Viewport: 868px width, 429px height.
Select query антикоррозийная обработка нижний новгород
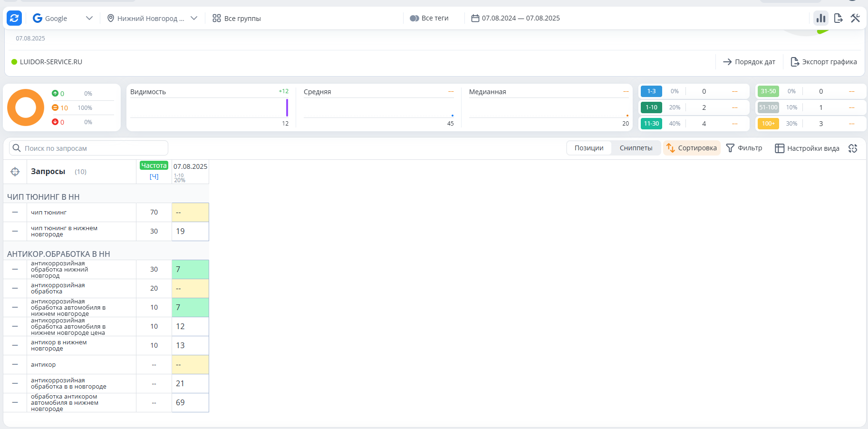[59, 269]
